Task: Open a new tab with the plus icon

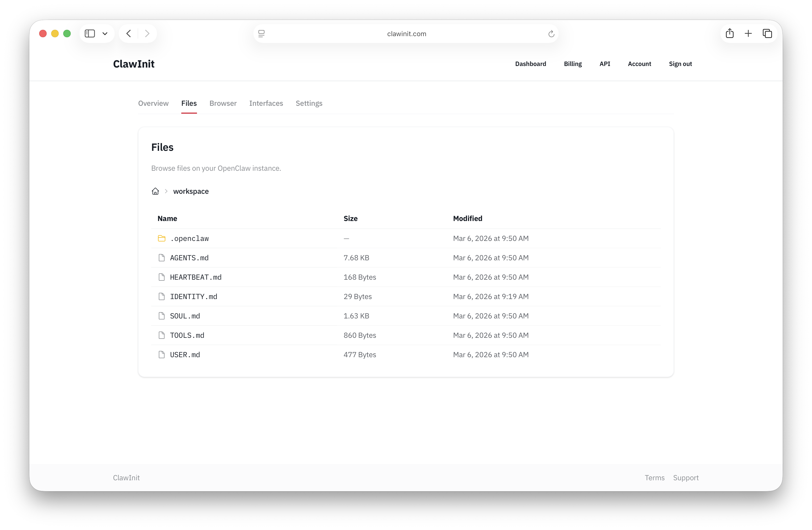Action: 748,33
